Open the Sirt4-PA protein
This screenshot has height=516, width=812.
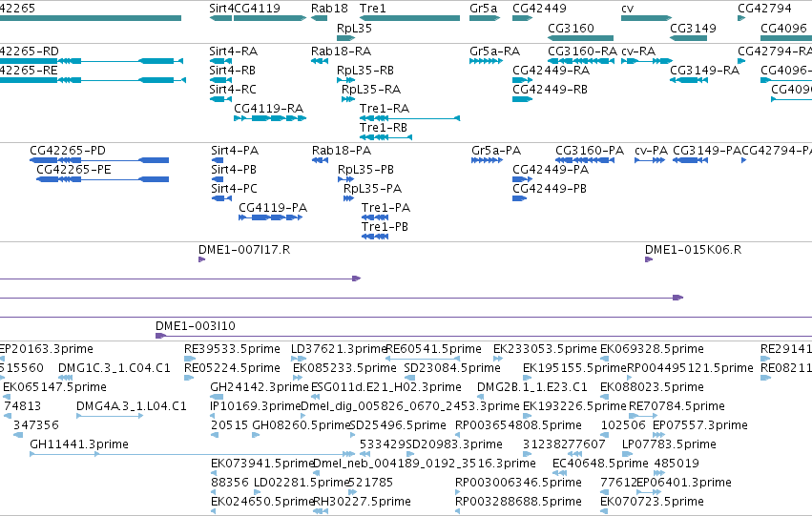[218, 160]
